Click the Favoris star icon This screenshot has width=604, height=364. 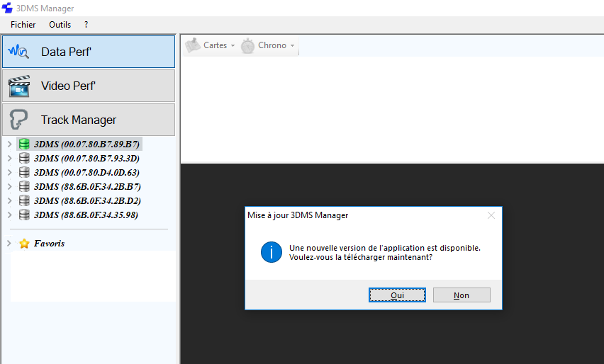[24, 243]
